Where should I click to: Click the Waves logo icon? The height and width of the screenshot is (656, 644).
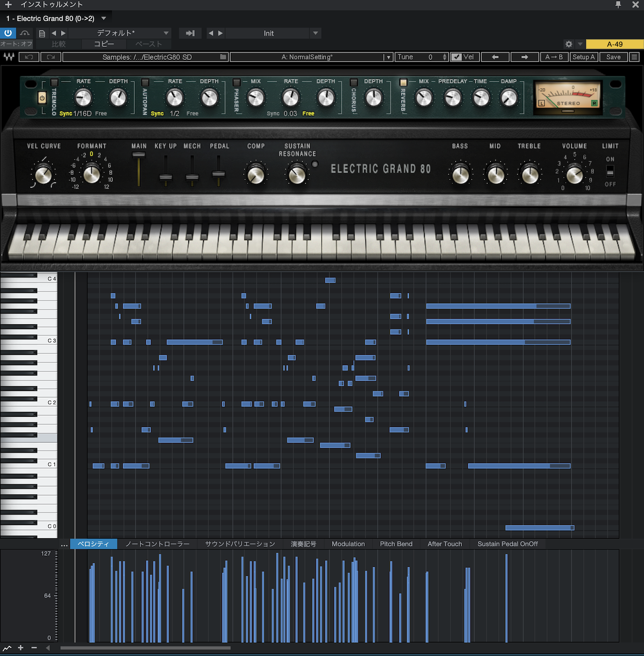point(9,57)
